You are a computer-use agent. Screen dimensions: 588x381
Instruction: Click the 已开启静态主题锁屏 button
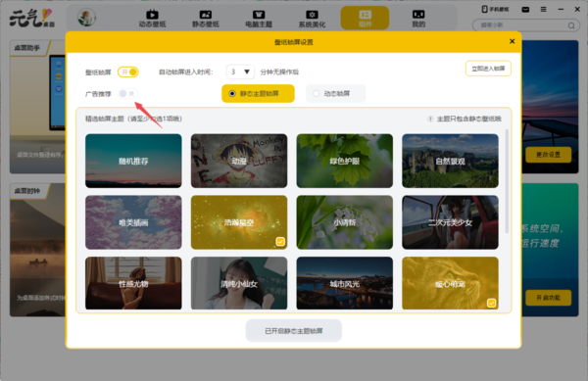[294, 331]
